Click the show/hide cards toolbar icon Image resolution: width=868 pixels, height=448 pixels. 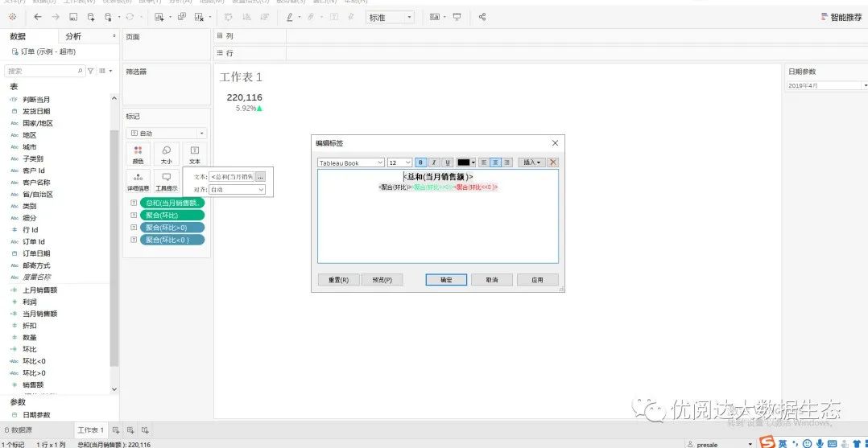pyautogui.click(x=435, y=17)
